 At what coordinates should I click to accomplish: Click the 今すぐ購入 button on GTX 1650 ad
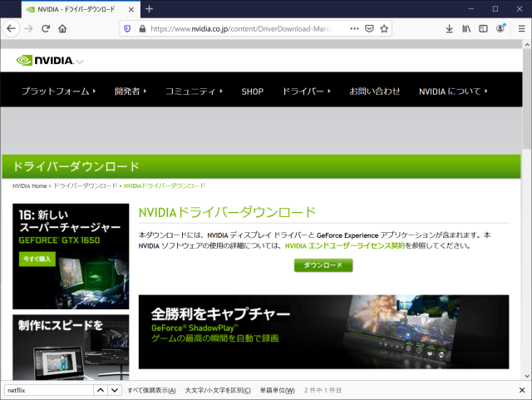point(37,259)
